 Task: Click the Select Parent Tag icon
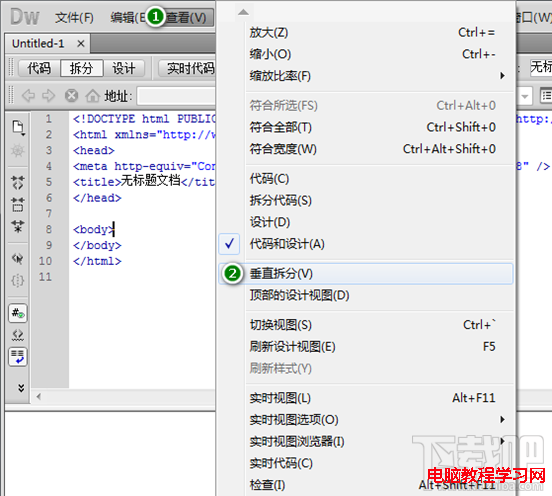[18, 259]
